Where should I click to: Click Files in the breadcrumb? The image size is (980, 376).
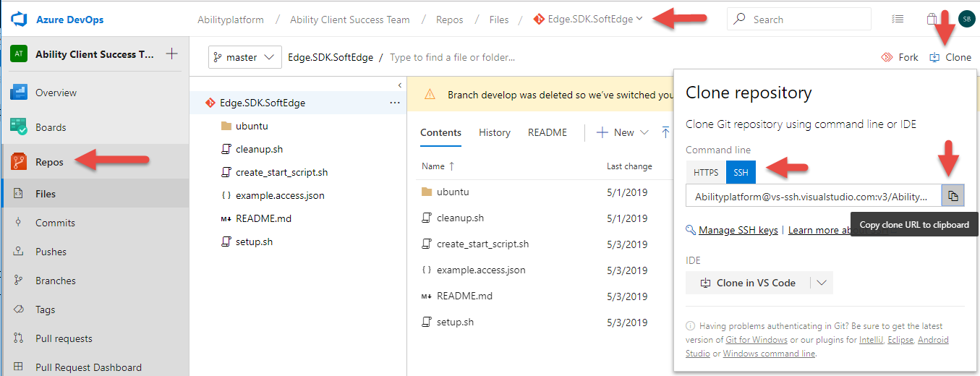coord(499,20)
